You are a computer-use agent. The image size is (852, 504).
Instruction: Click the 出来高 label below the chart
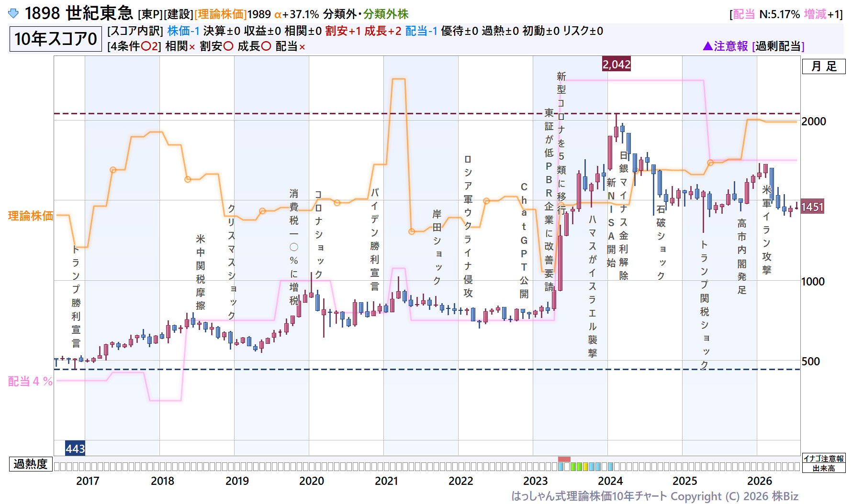[x=824, y=468]
